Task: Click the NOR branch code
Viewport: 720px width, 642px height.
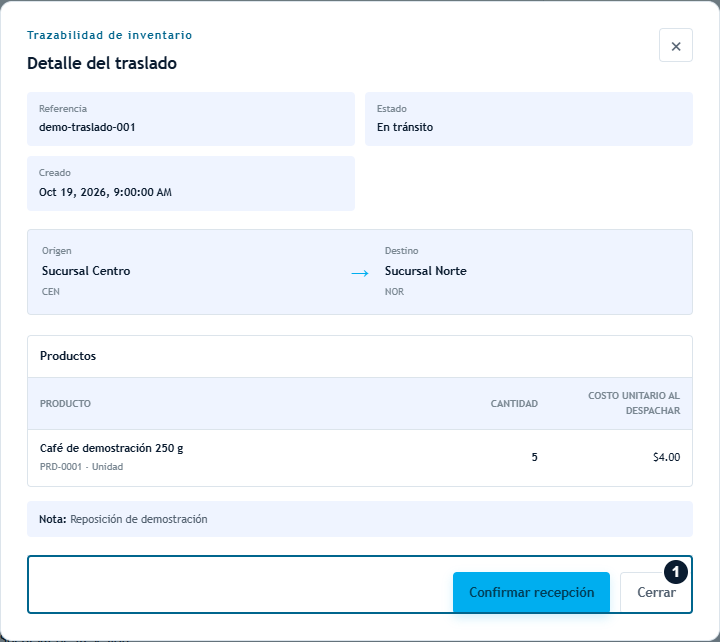Action: [394, 292]
